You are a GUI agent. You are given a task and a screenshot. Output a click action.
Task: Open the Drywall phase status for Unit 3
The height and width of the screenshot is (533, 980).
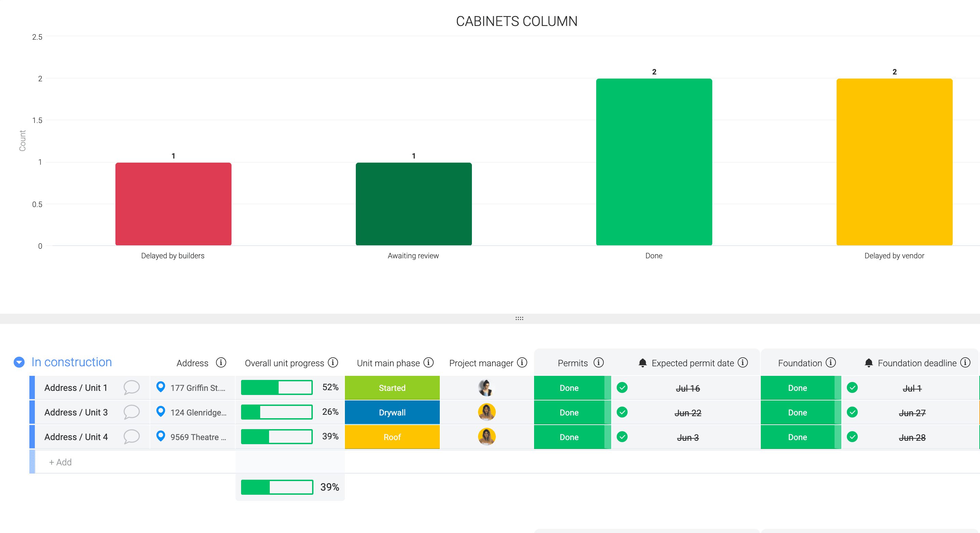(x=392, y=412)
